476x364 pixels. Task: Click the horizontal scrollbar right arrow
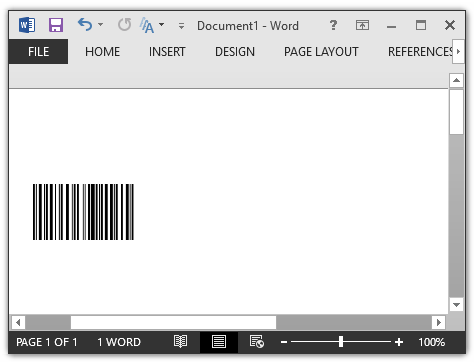click(x=439, y=322)
